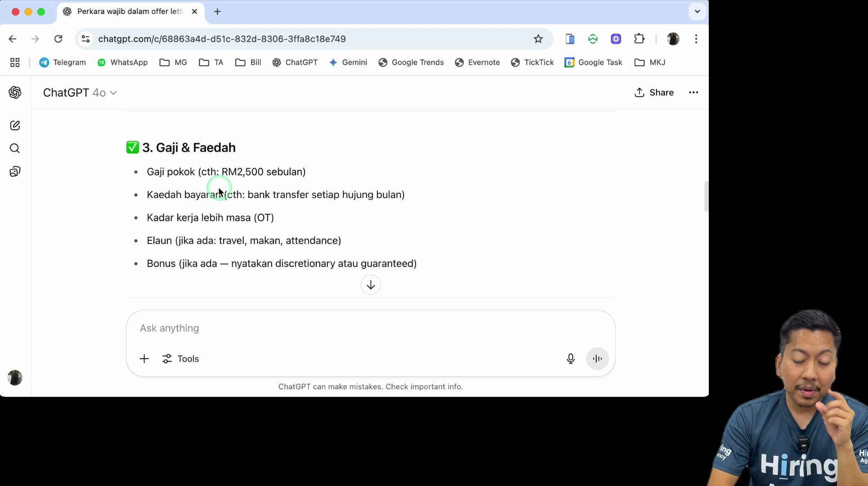Screen dimensions: 868x486
Task: Close the current ChatGPT tab
Action: pos(194,12)
